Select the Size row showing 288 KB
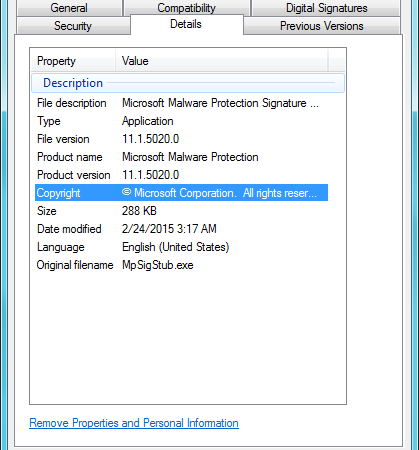 click(x=181, y=211)
